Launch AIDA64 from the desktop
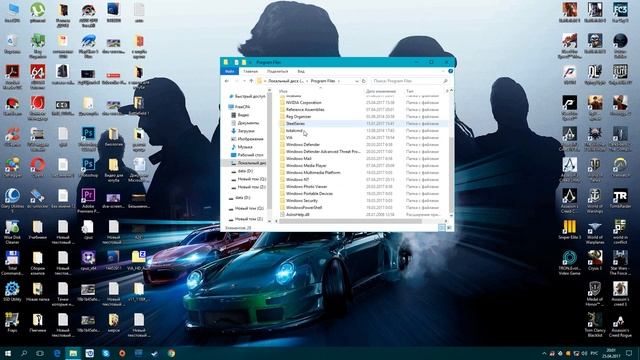Image resolution: width=640 pixels, height=360 pixels. click(38, 76)
